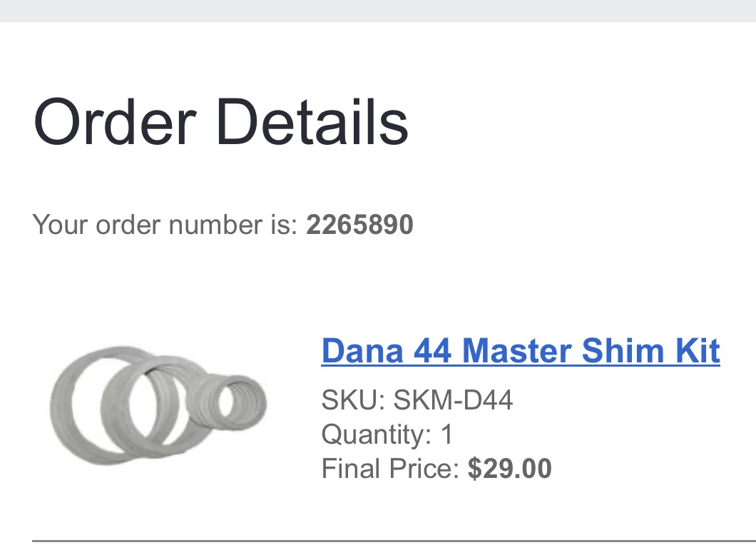Click the horizontal divider below the product
The image size is (756, 550).
click(394, 541)
